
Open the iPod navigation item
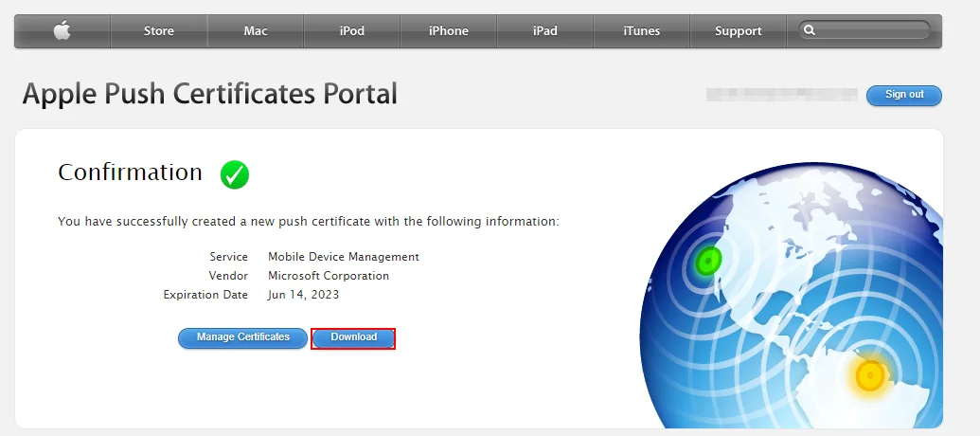[x=352, y=30]
